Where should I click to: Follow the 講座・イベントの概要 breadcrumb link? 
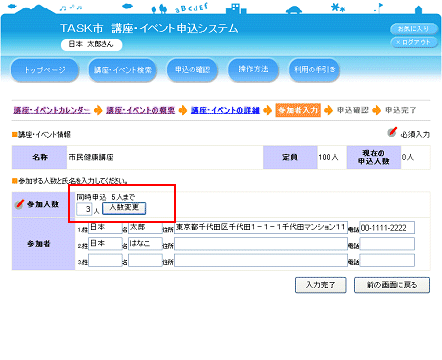tap(140, 110)
